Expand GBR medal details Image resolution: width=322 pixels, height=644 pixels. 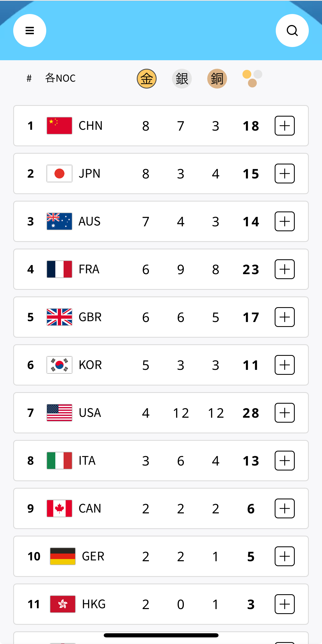coord(285,317)
